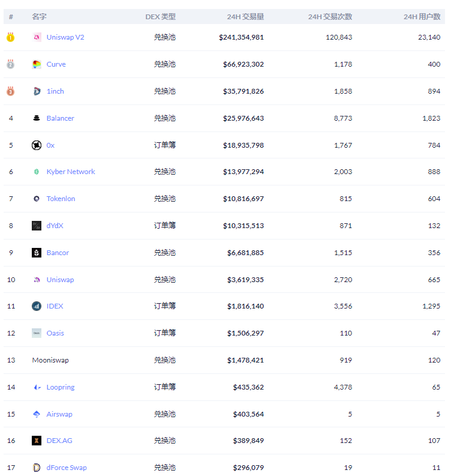451x476 pixels.
Task: Click the DEX 类型 column header
Action: tap(161, 17)
